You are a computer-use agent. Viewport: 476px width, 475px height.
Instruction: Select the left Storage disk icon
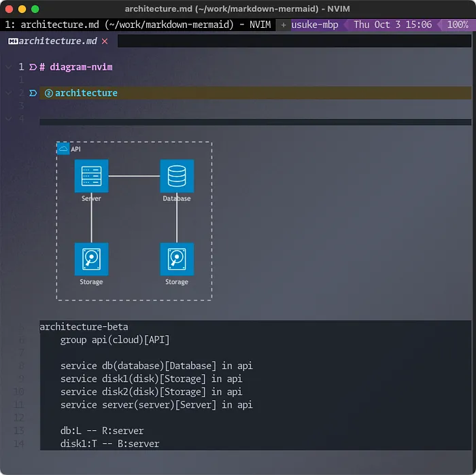click(x=91, y=259)
